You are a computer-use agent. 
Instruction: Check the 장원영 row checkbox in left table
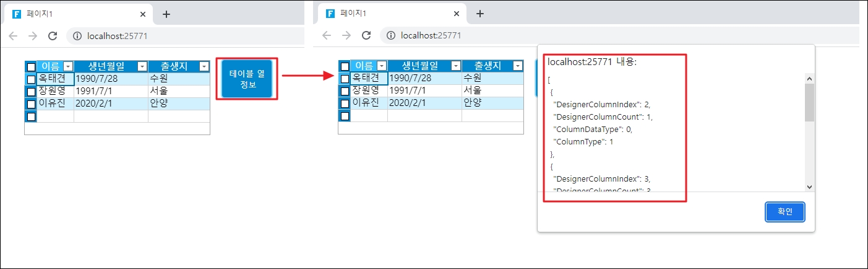[31, 92]
